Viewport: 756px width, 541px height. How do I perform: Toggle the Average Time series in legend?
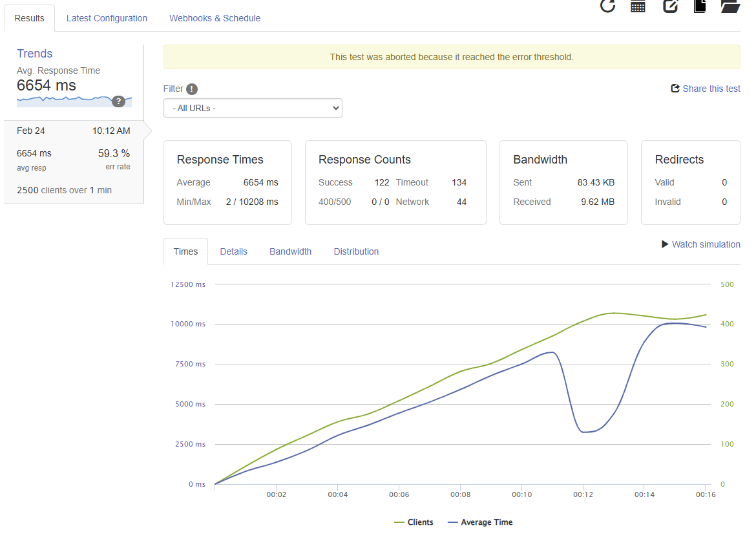coord(479,522)
